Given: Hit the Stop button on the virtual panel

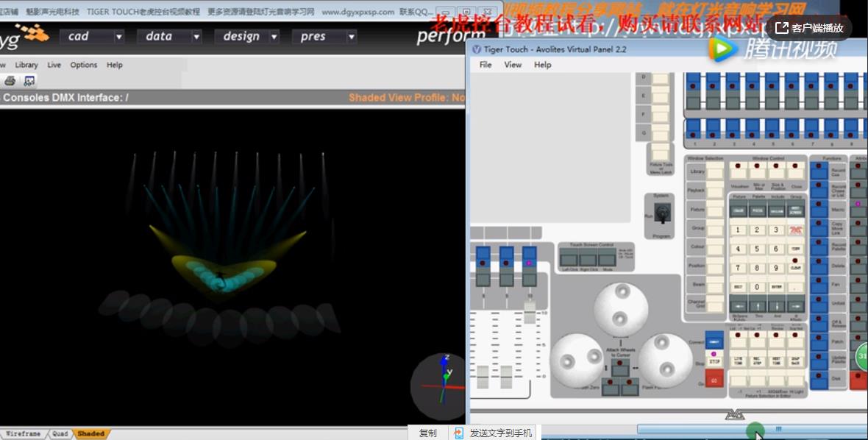Looking at the screenshot, I should [714, 358].
